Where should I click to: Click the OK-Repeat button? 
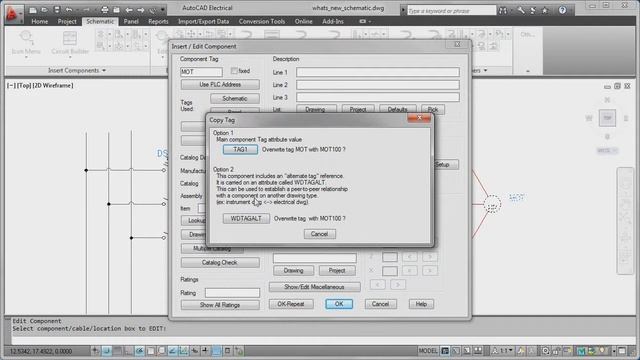(x=291, y=304)
